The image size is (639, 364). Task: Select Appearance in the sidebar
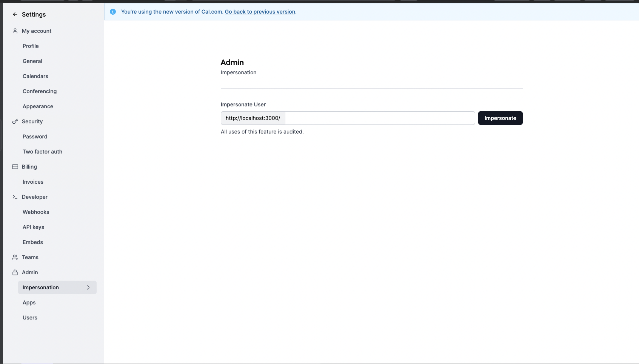pyautogui.click(x=38, y=106)
